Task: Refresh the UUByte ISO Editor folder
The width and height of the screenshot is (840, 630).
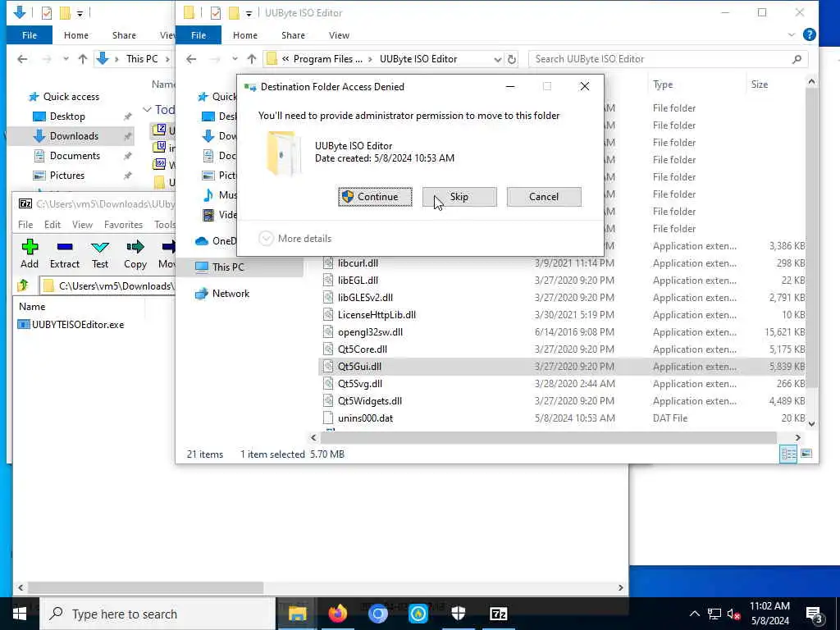Action: [x=512, y=59]
